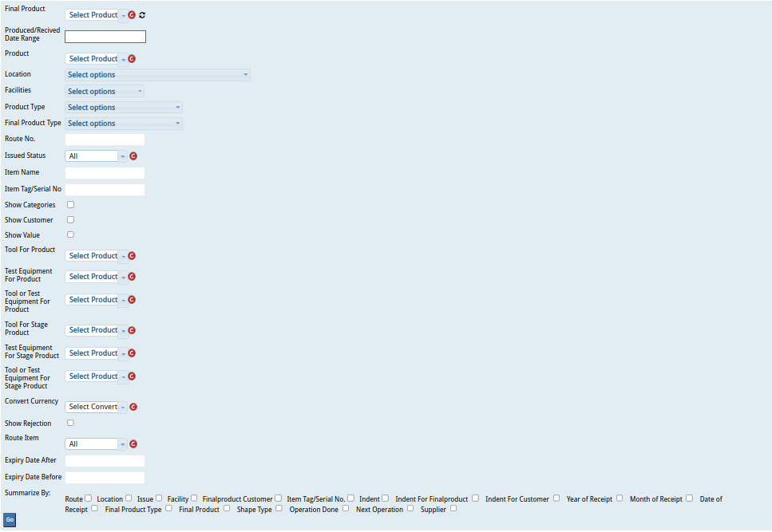This screenshot has width=772, height=532.
Task: Clear the Final Product selection
Action: point(131,14)
